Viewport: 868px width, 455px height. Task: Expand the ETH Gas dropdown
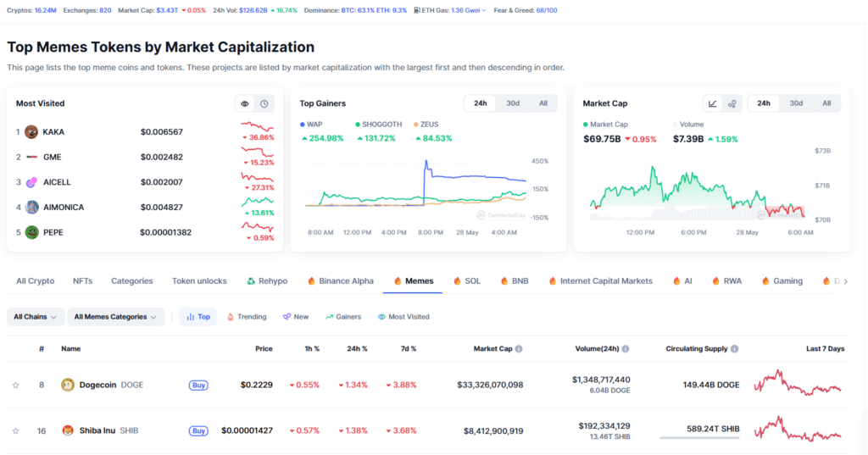tap(484, 10)
